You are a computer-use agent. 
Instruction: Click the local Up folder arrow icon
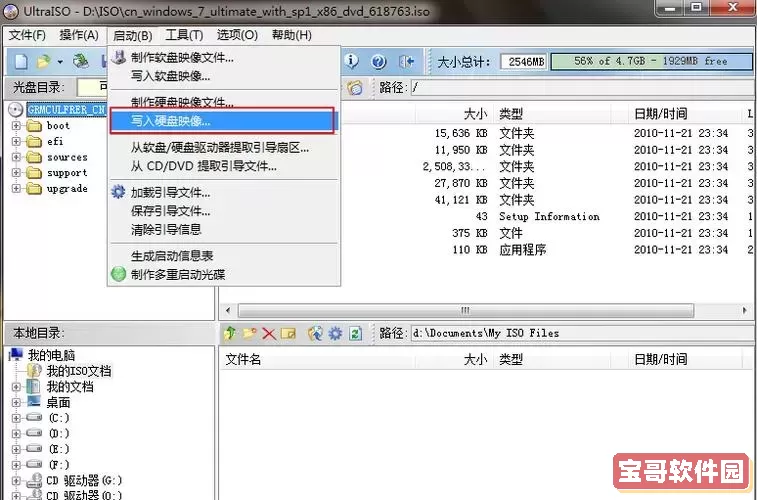(x=230, y=333)
